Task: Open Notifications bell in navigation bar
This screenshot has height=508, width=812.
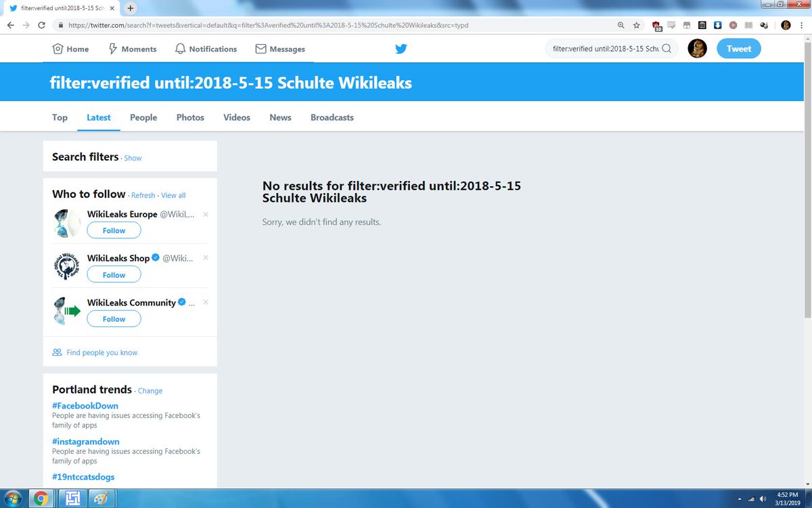Action: tap(206, 49)
